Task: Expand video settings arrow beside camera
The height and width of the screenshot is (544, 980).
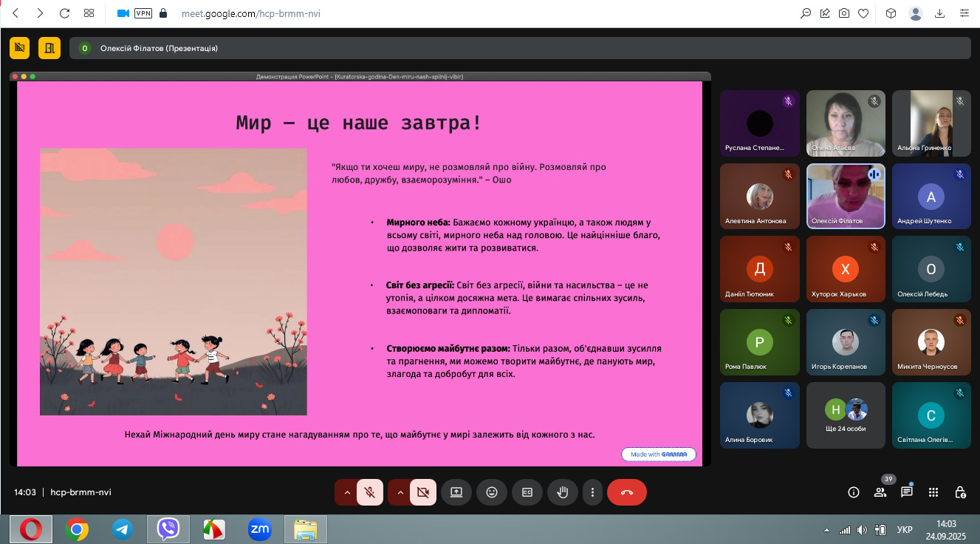Action: [400, 492]
